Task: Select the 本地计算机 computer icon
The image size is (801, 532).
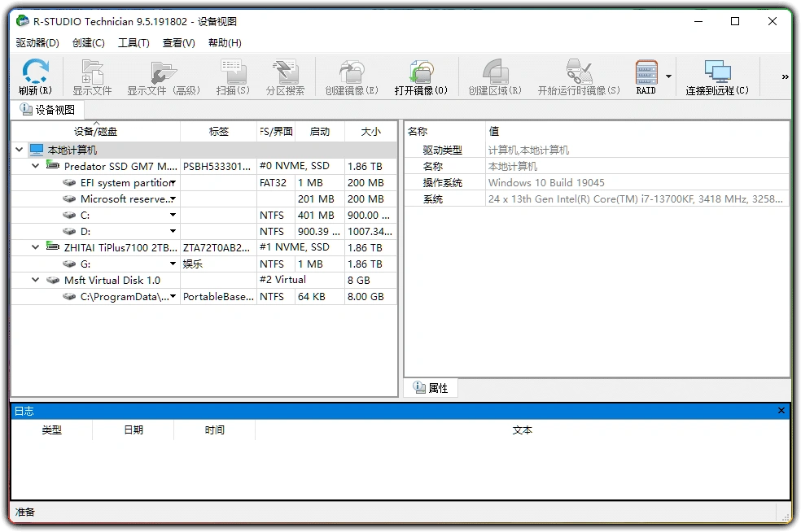Action: click(37, 150)
